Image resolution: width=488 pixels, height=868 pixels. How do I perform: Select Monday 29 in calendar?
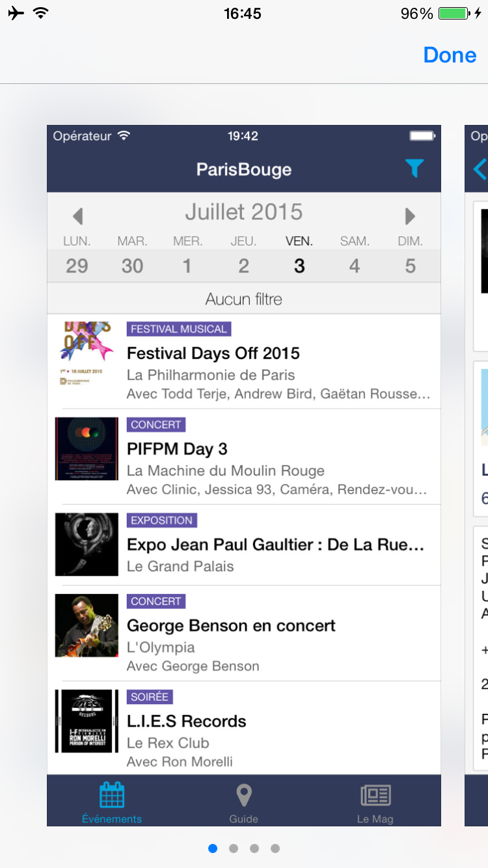click(x=77, y=265)
